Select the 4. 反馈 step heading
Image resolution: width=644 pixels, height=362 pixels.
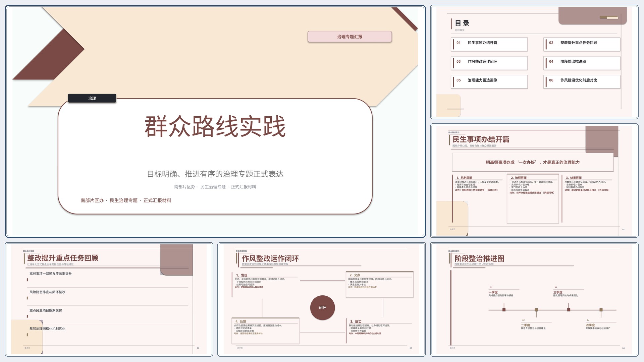coord(240,321)
